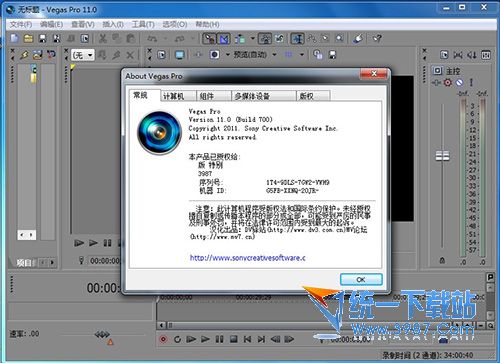Switch to the 计算机 tab in About dialog
The height and width of the screenshot is (363, 500).
(x=178, y=96)
